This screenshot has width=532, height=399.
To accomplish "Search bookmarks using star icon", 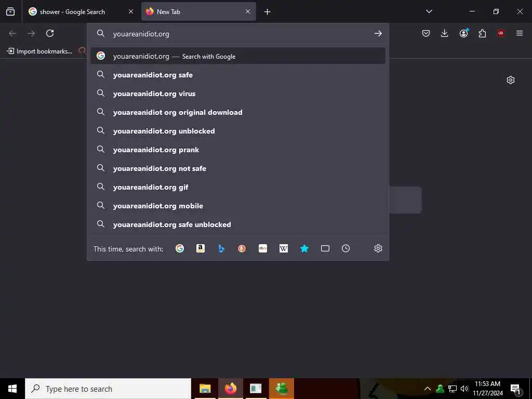I will [x=304, y=248].
